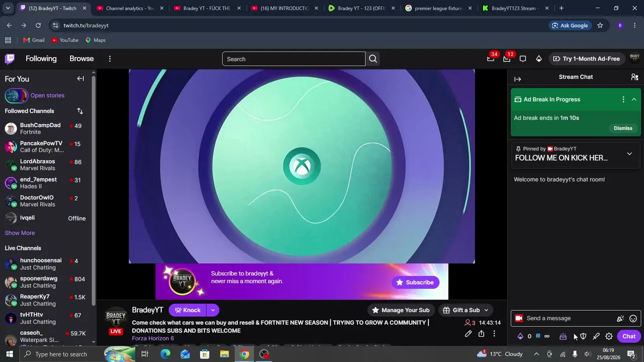Screen dimensions: 644x362
Task: Click the party popper celebration icon in chat
Action: tap(620, 318)
